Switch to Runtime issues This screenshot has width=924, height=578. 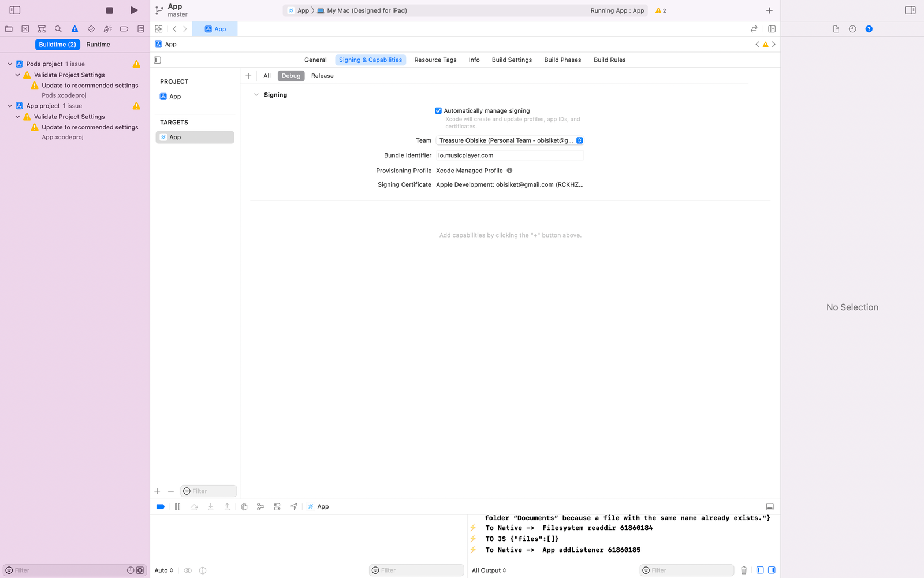pos(98,45)
